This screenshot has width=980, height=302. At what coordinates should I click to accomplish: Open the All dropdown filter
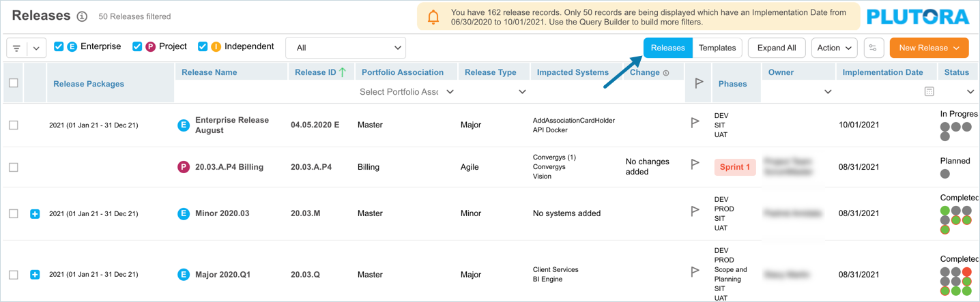pyautogui.click(x=345, y=48)
